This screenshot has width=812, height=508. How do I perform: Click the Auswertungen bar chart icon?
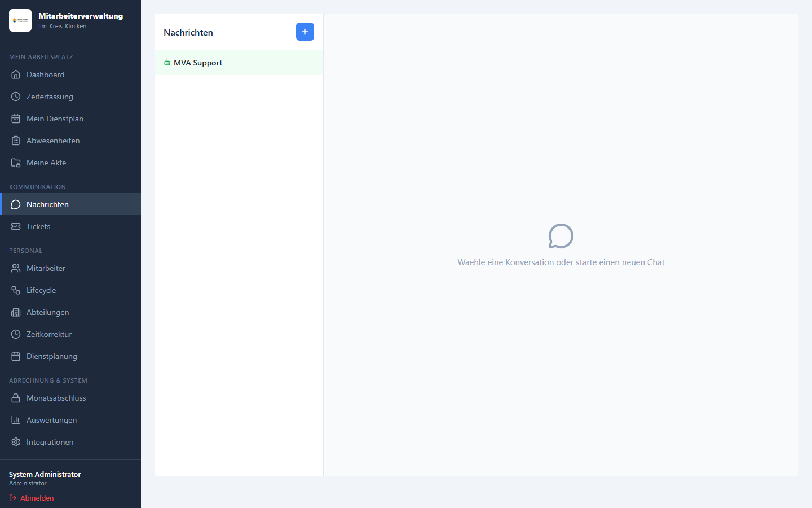(16, 420)
